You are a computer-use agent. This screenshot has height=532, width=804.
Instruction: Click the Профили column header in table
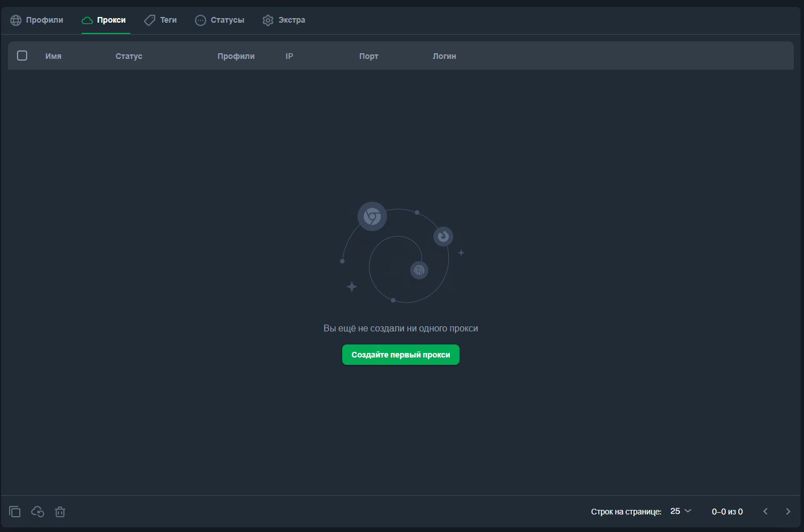236,56
